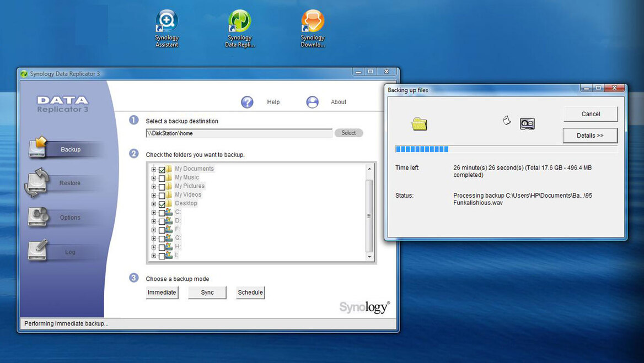Check the I: drive checkbox
This screenshot has height=363, width=644.
[x=162, y=256]
